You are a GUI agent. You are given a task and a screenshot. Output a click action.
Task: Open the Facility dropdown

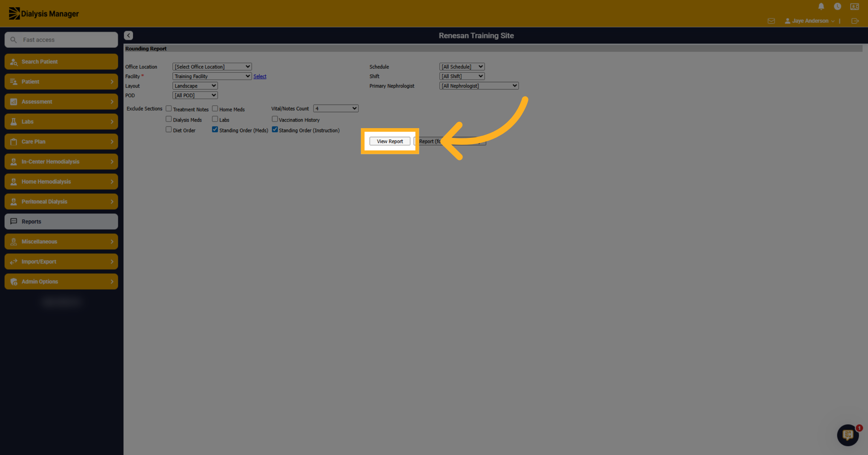(x=212, y=76)
